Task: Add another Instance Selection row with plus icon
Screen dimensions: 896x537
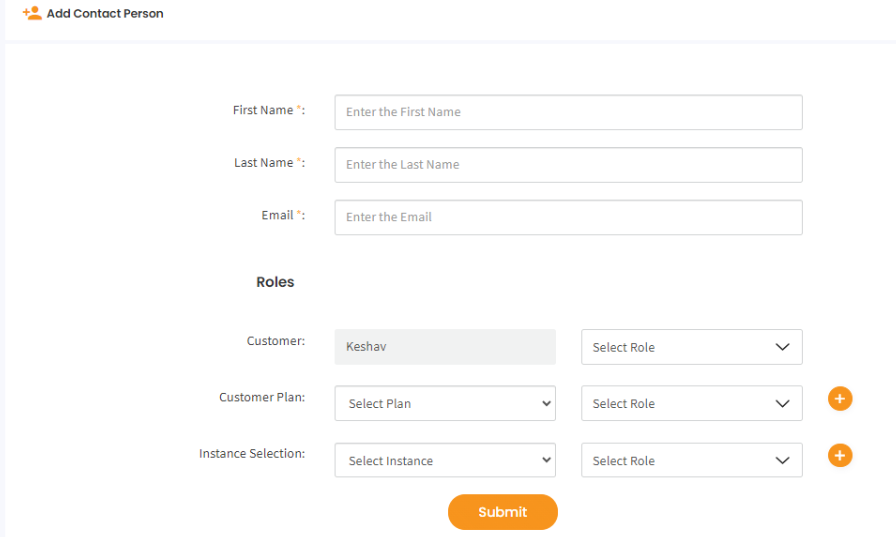Action: (840, 456)
